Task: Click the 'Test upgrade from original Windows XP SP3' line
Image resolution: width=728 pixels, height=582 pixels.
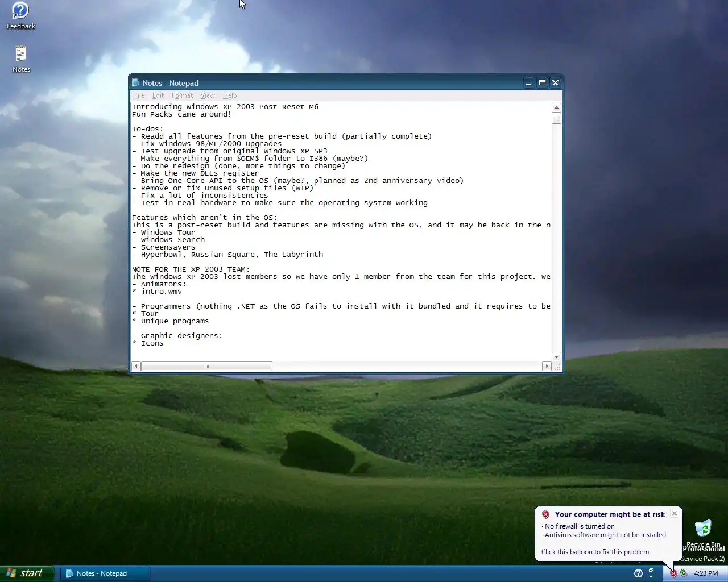Action: (x=230, y=151)
